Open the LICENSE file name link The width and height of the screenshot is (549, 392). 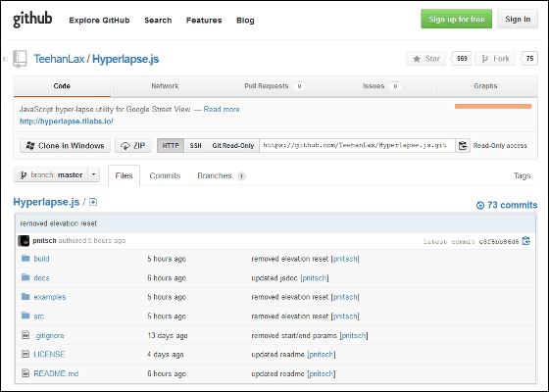click(x=49, y=354)
